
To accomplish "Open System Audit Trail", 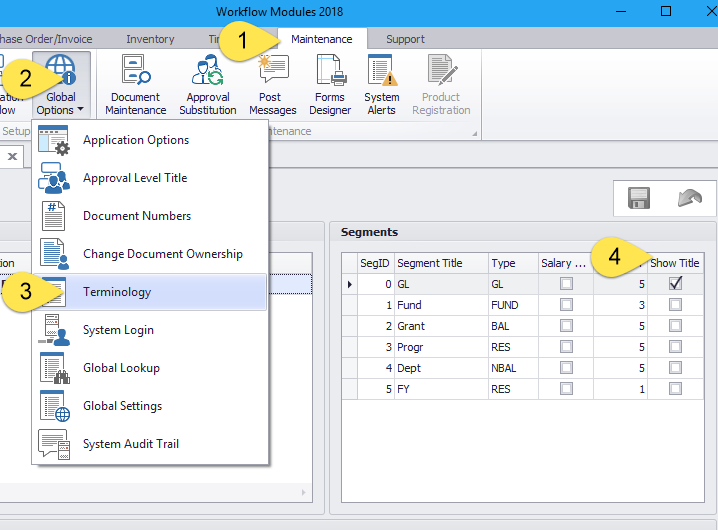I will coord(131,444).
